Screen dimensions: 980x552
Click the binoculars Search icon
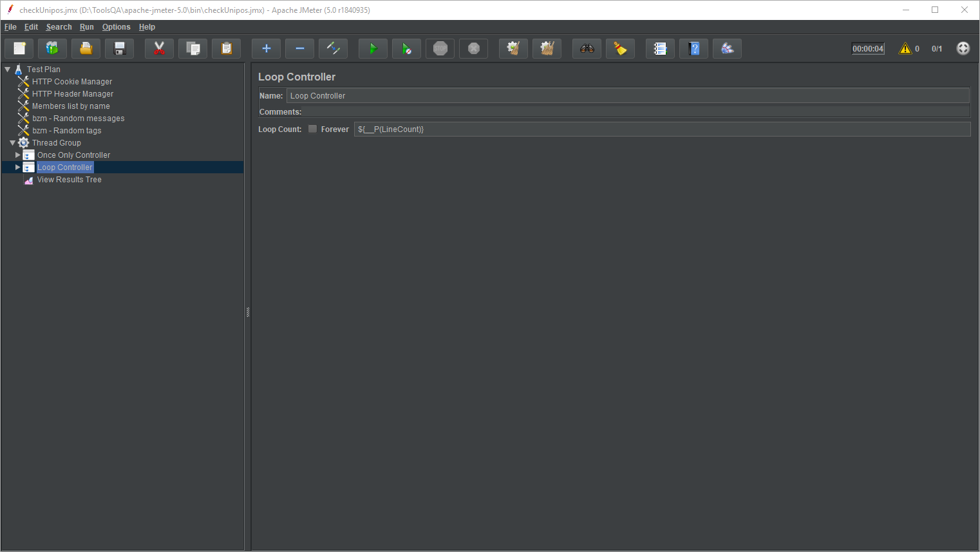[x=587, y=49]
